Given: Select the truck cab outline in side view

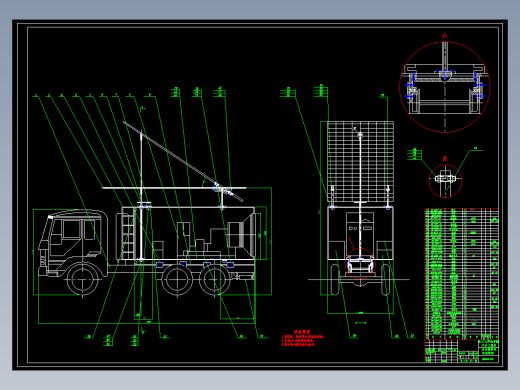Looking at the screenshot, I should tap(73, 243).
